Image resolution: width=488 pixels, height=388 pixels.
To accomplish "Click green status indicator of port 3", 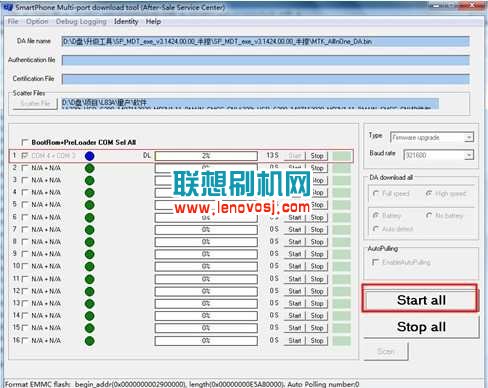I will click(x=90, y=181).
